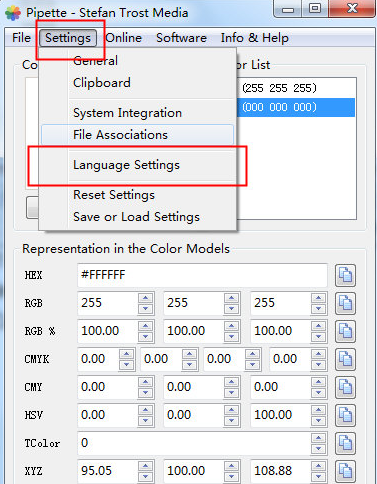Open System Integration settings

click(137, 113)
